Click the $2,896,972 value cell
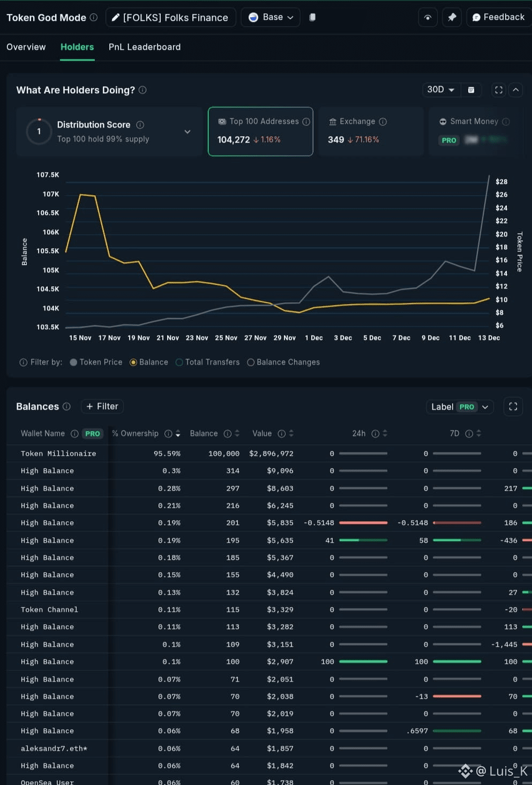This screenshot has height=785, width=532. [271, 454]
